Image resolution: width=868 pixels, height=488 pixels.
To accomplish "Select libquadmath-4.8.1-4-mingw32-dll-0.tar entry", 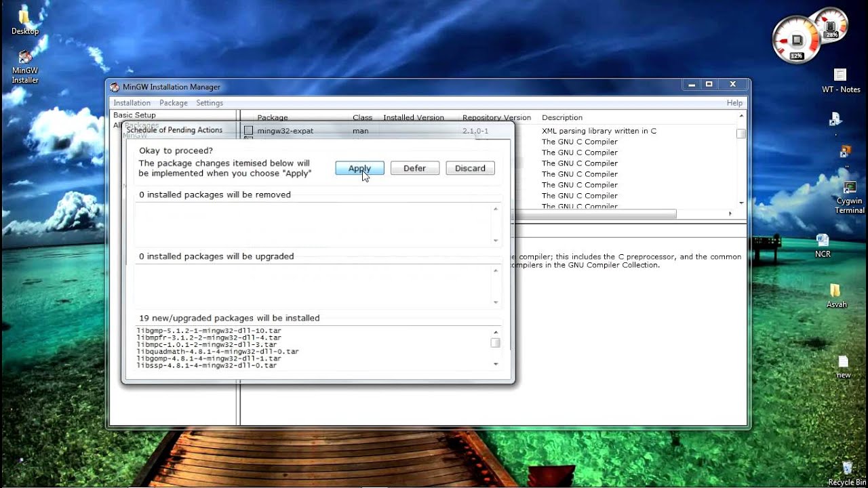I will point(218,352).
